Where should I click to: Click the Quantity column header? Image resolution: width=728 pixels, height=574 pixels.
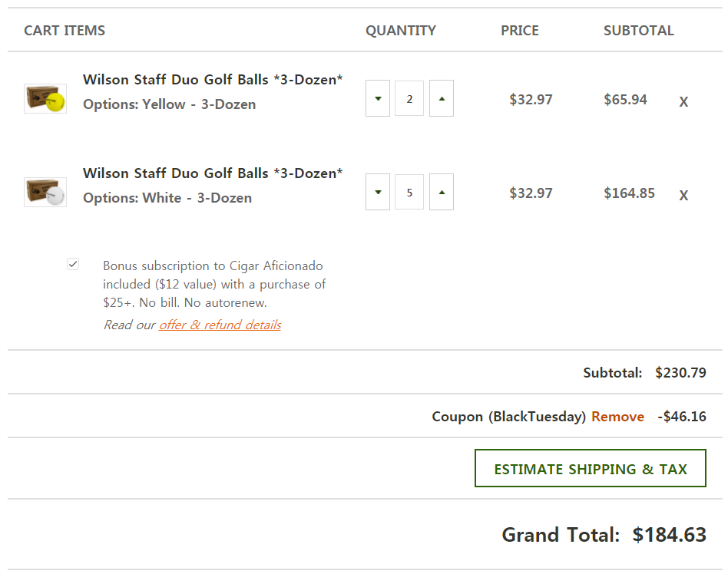pos(400,31)
